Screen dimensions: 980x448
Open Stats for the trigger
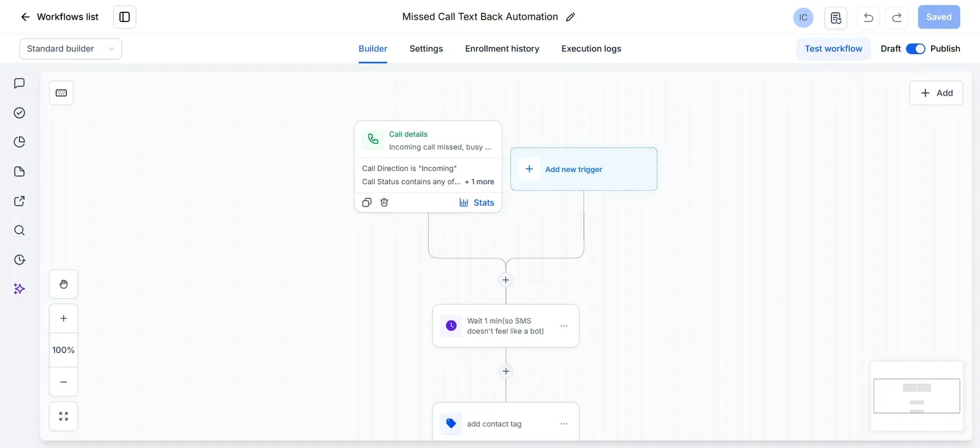click(x=477, y=203)
